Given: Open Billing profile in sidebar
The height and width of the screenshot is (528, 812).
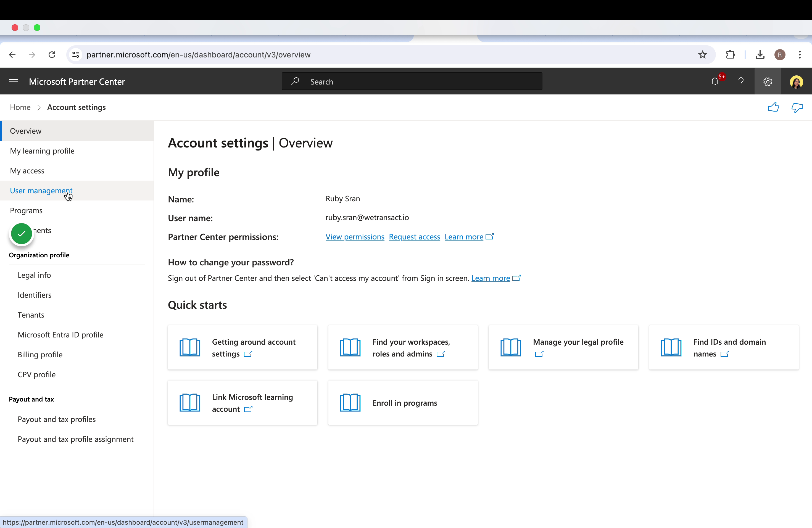Looking at the screenshot, I should pyautogui.click(x=40, y=354).
